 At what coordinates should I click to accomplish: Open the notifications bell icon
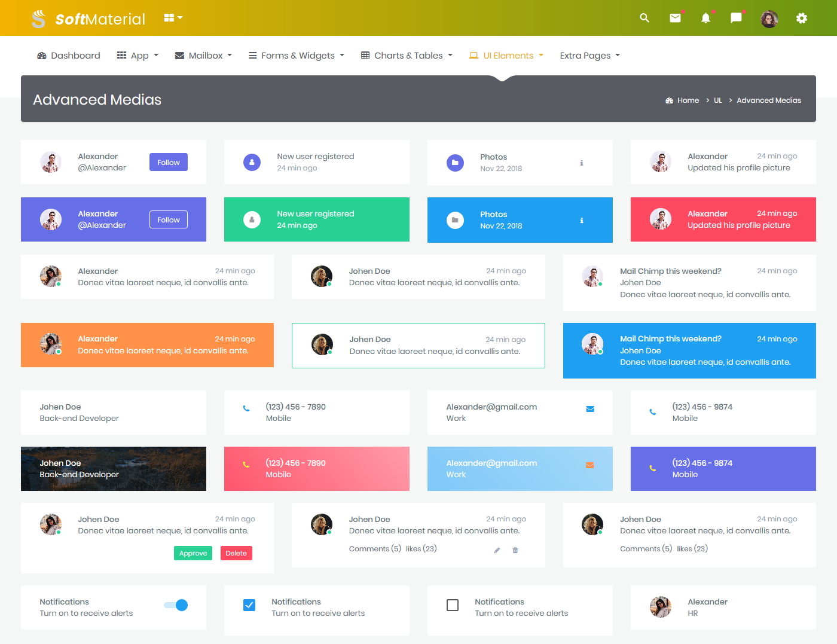coord(705,18)
